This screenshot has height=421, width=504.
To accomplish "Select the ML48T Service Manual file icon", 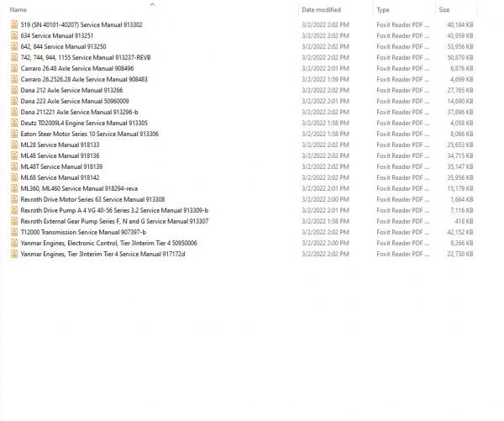I will pyautogui.click(x=14, y=167).
